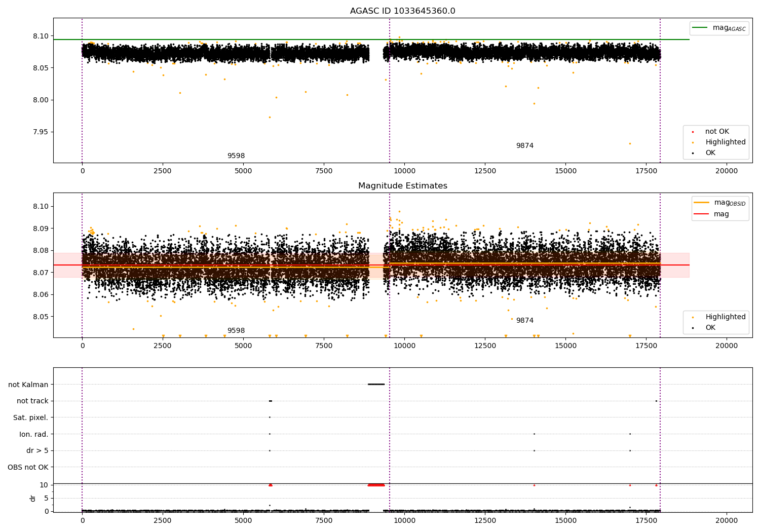The image size is (760, 532).
Task: Click obsid label '9598' in Magnitude Estimates plot
Action: pyautogui.click(x=236, y=331)
